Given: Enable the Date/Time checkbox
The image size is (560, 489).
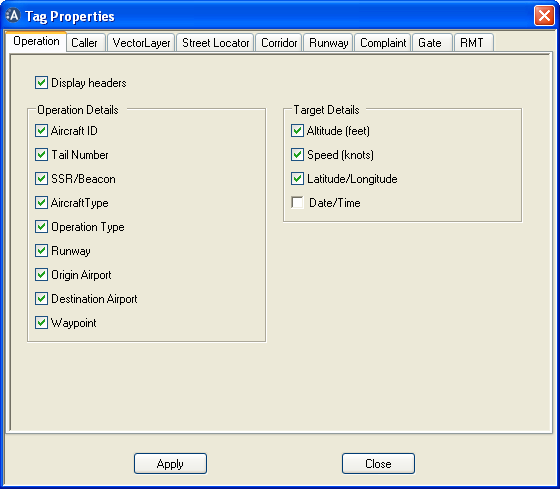Looking at the screenshot, I should [297, 203].
